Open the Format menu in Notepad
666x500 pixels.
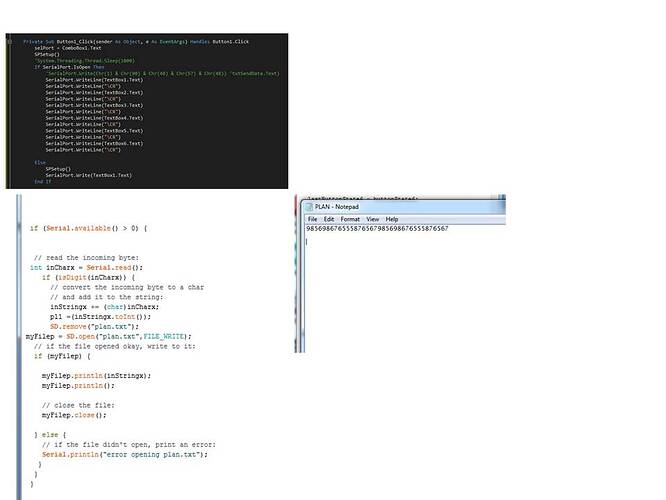pos(350,219)
